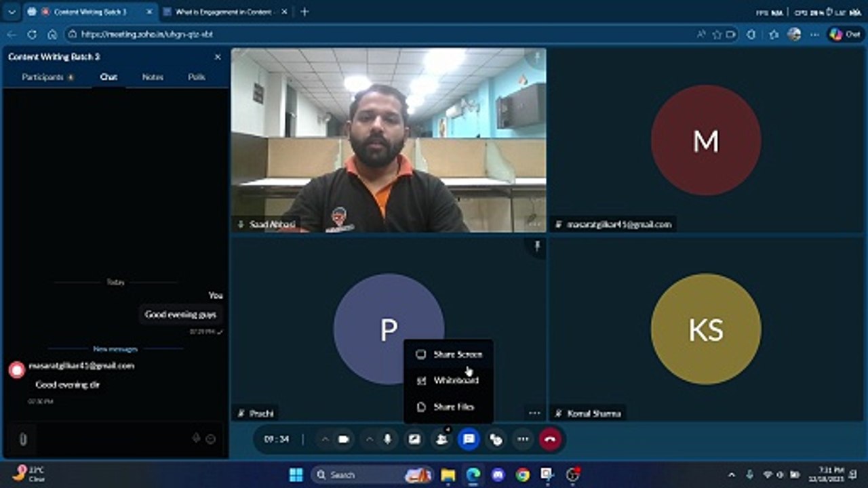Click the address bar with meeting.zoho.in URL
The height and width of the screenshot is (488, 868).
380,34
